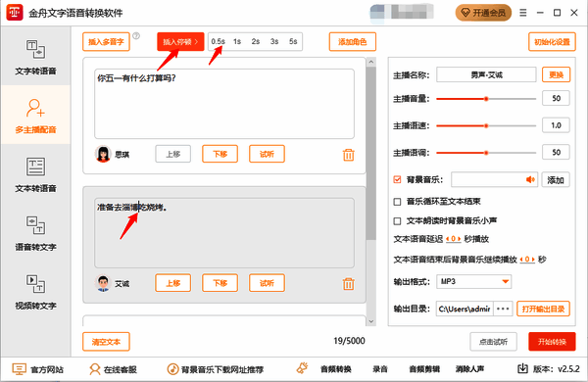
Task: Move the 思琪 block down with 下移
Action: click(x=220, y=154)
